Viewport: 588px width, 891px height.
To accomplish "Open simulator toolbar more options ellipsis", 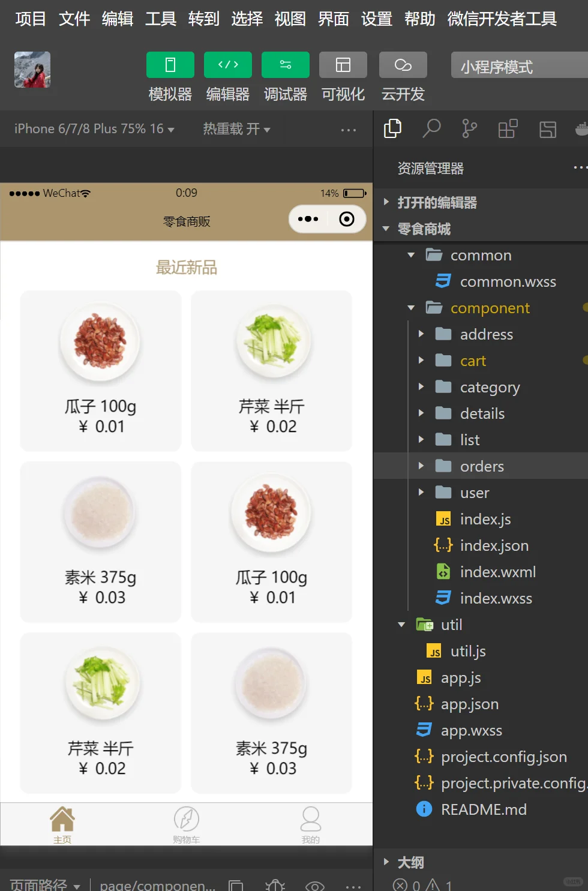I will tap(349, 130).
